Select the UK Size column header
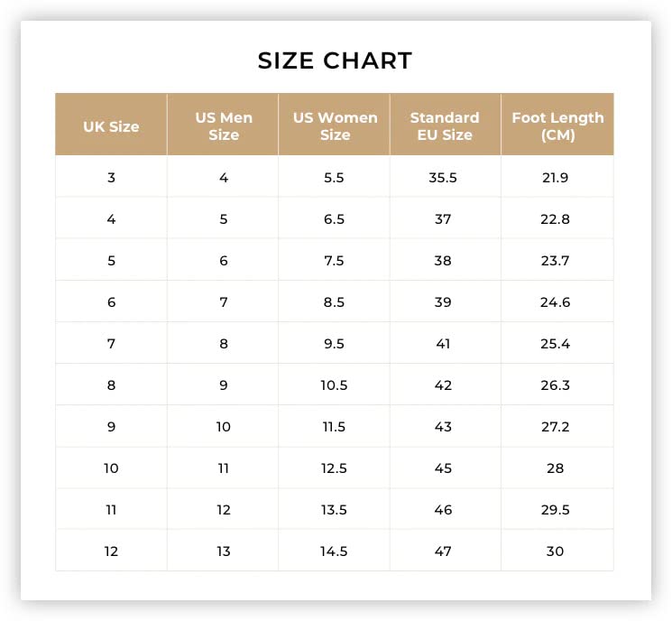Screen dimensions: 672x621 111,125
